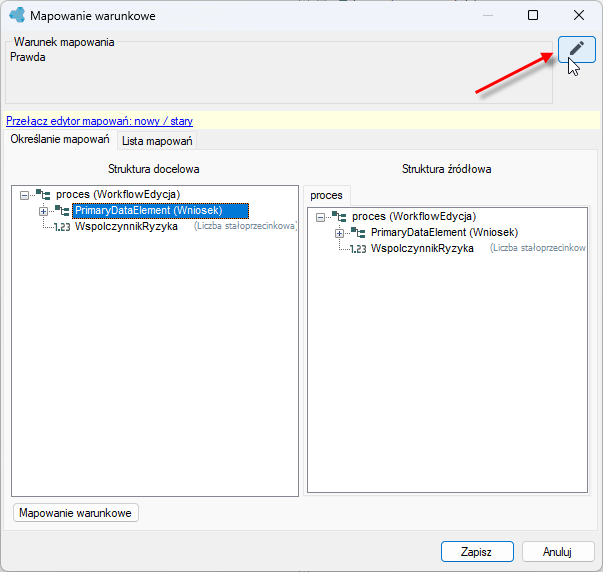Click 1.23 number icon in source structure

tap(358, 249)
